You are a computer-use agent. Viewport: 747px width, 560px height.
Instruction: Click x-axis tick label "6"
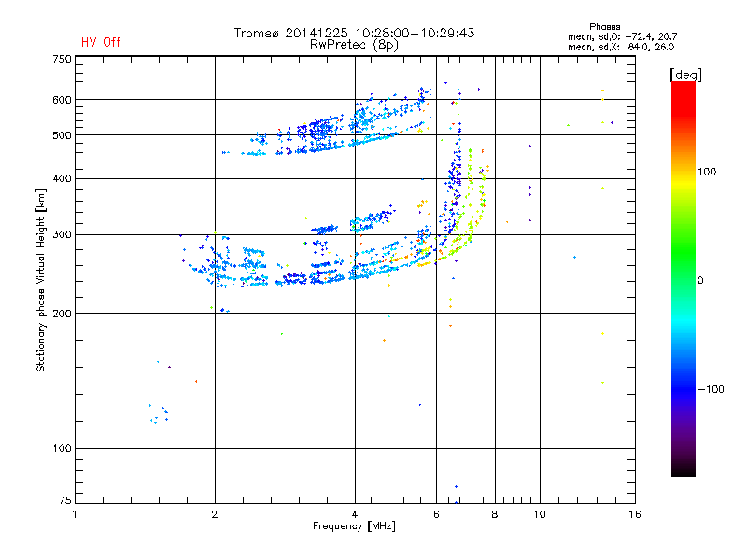tap(436, 514)
